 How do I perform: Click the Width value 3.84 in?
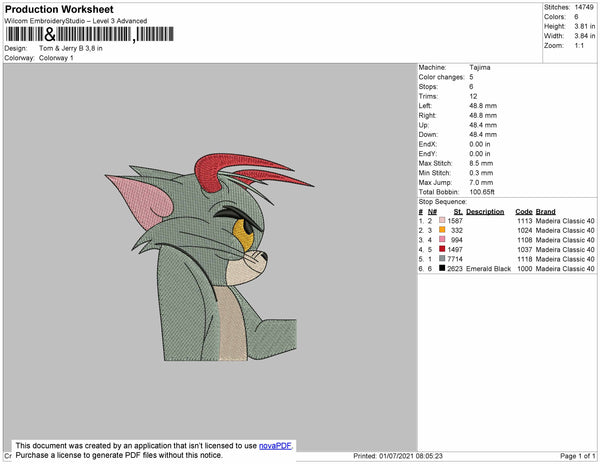[x=584, y=36]
